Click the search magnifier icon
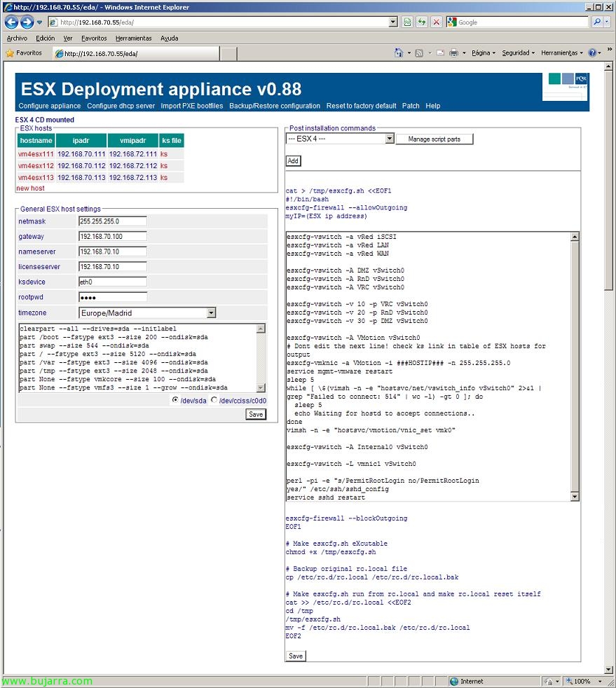Screen dimensions: 616x688 [597, 22]
